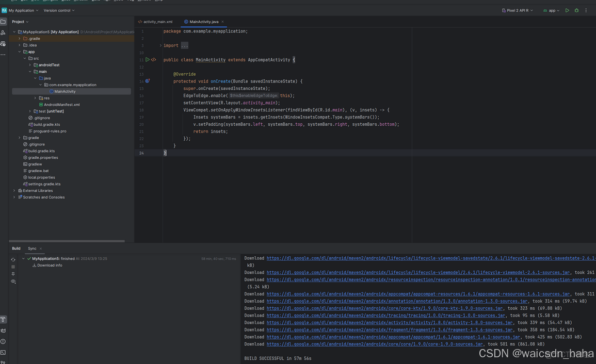Switch to the activity_main.xml editor tab

click(157, 22)
